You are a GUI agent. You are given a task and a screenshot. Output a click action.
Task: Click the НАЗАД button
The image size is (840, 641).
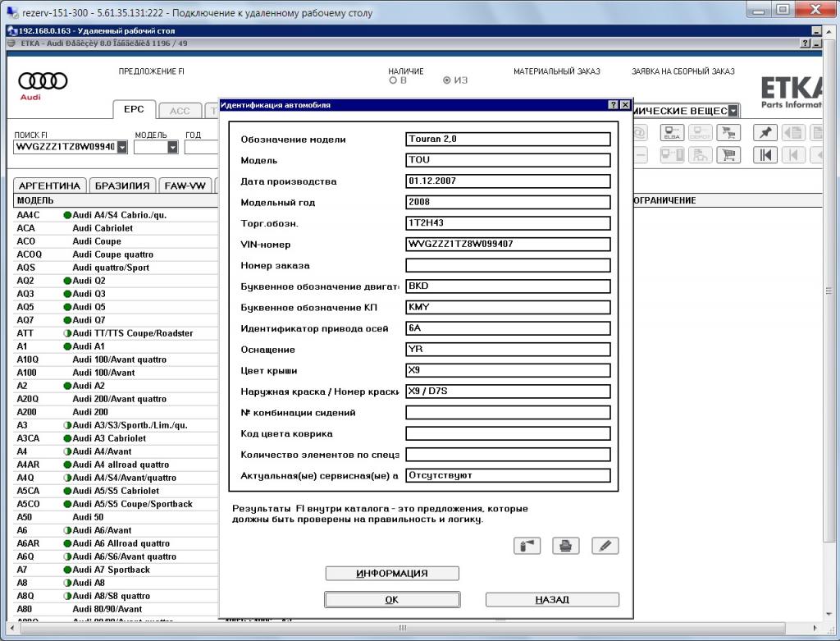coord(552,600)
